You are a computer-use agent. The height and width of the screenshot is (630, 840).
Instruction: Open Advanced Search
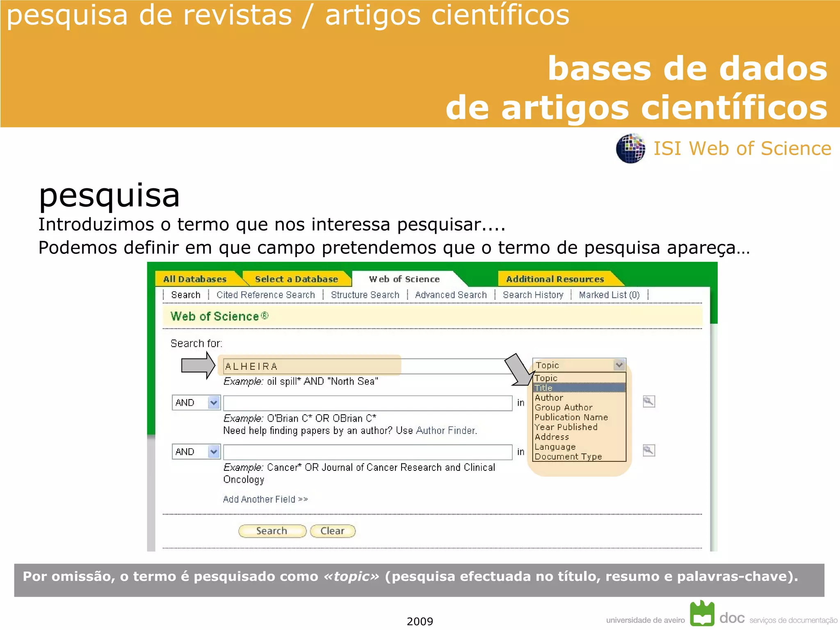pos(451,295)
